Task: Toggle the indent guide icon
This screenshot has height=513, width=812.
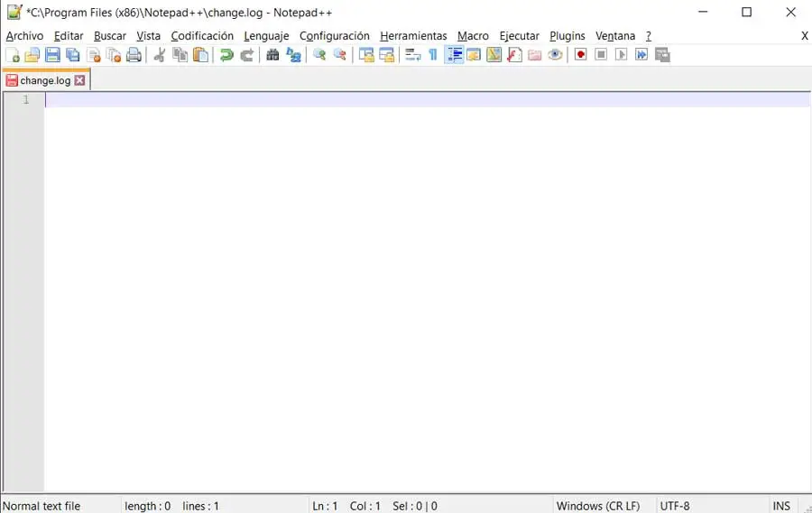Action: 454,55
